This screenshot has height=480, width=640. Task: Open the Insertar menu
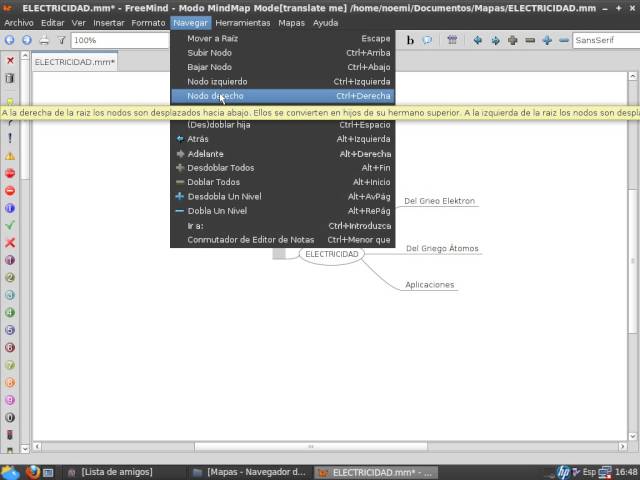point(109,23)
